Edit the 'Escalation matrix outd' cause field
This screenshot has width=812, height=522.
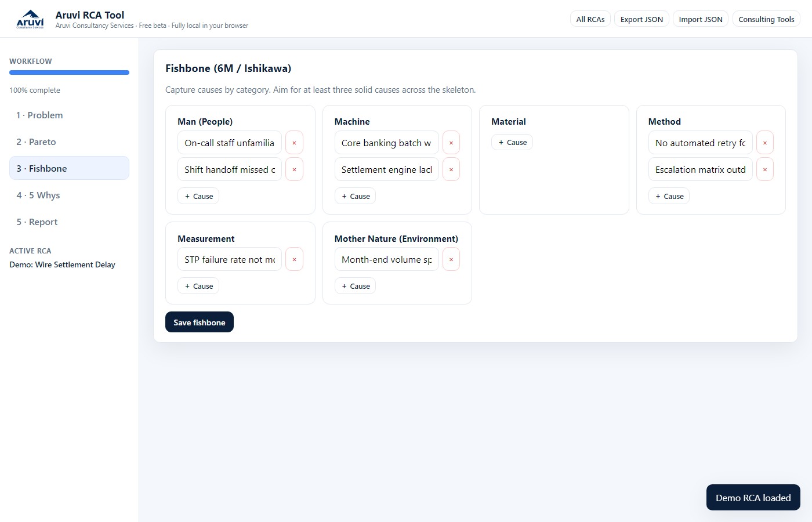[x=701, y=169]
